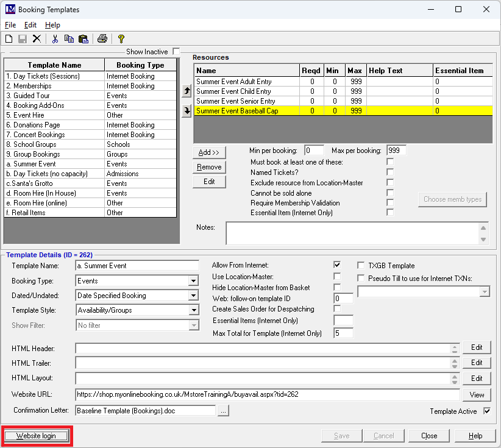The width and height of the screenshot is (501, 448).
Task: Open the Booking Type dropdown
Action: pyautogui.click(x=193, y=281)
